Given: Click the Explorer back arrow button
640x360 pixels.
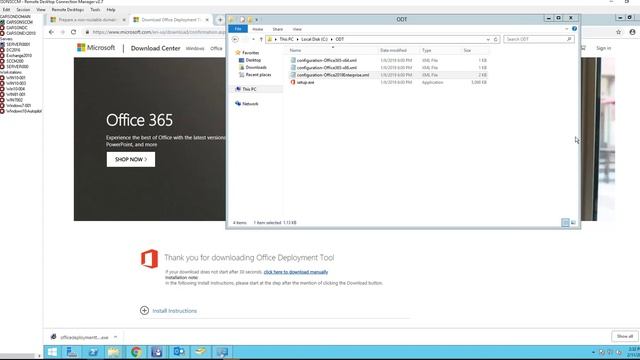Looking at the screenshot, I should coord(235,39).
